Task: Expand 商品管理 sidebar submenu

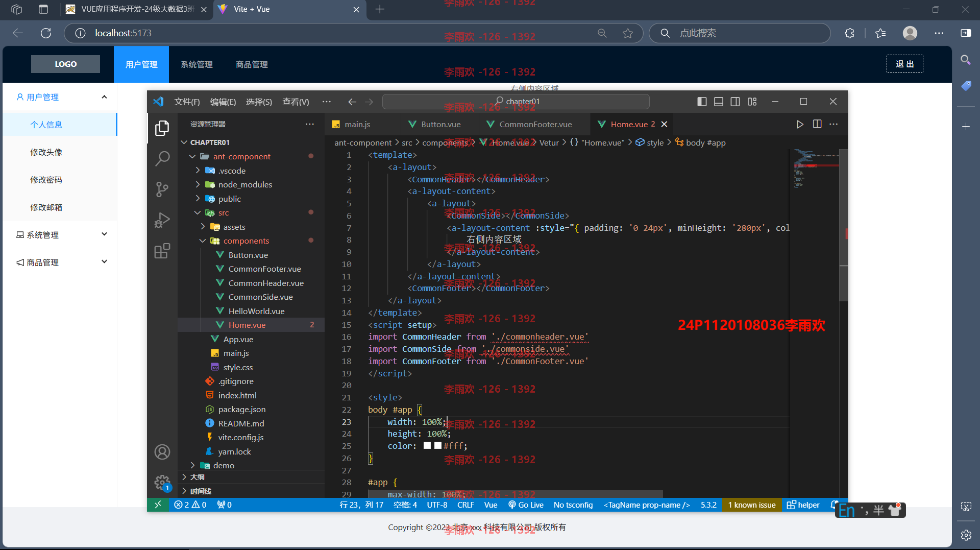Action: pos(104,262)
